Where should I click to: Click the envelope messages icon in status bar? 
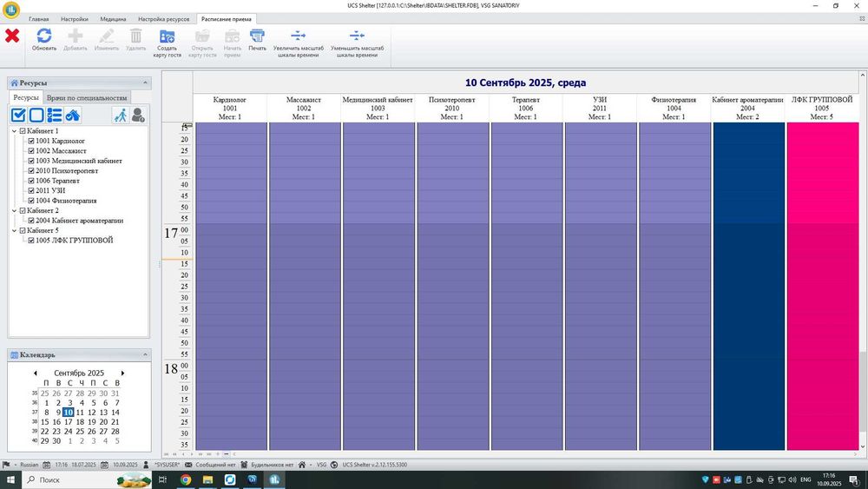188,465
